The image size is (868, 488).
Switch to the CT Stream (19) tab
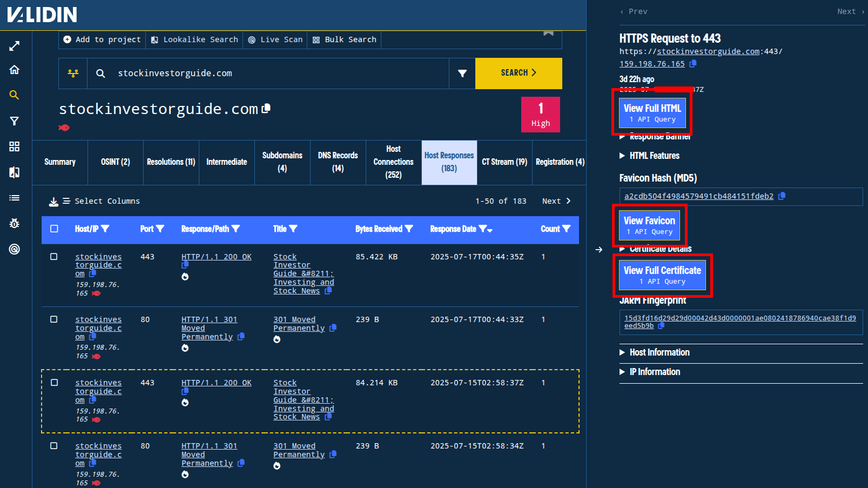tap(504, 162)
